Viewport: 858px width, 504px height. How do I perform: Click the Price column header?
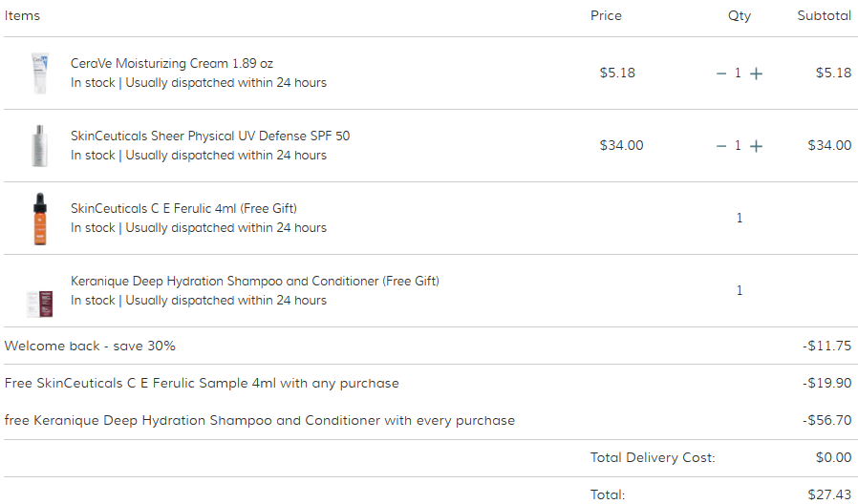point(606,16)
